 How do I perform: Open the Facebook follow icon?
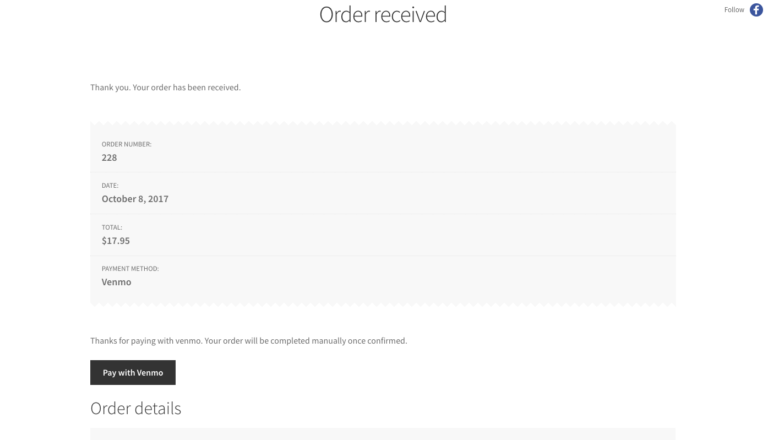click(x=756, y=10)
